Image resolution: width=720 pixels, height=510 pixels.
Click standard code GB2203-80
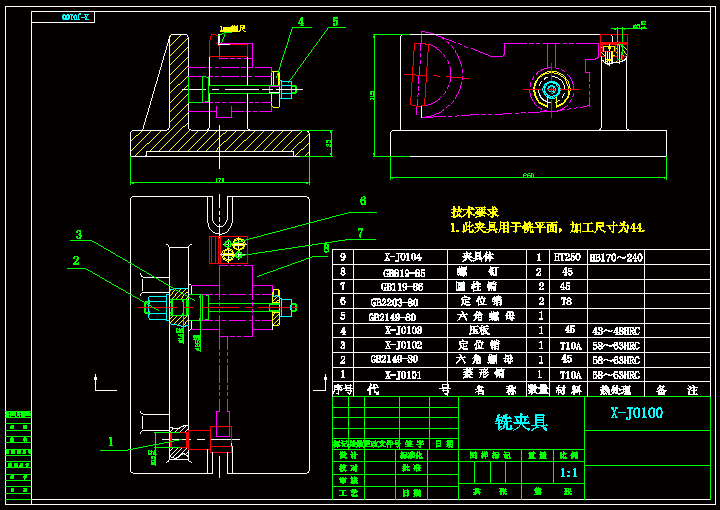point(394,302)
